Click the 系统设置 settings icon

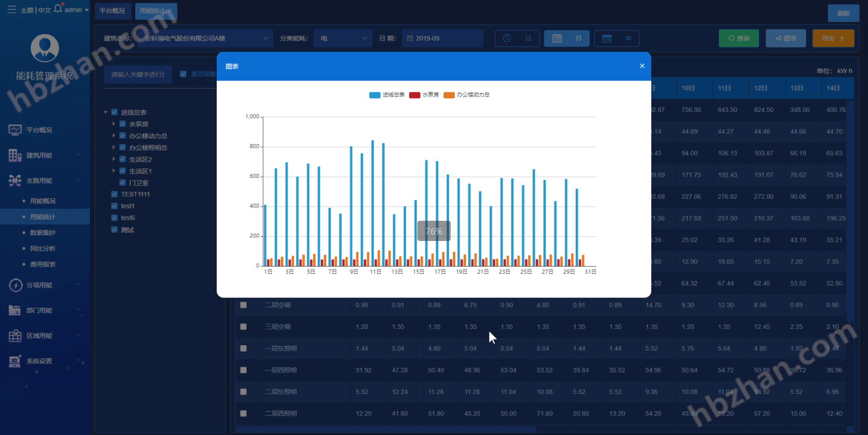[15, 361]
